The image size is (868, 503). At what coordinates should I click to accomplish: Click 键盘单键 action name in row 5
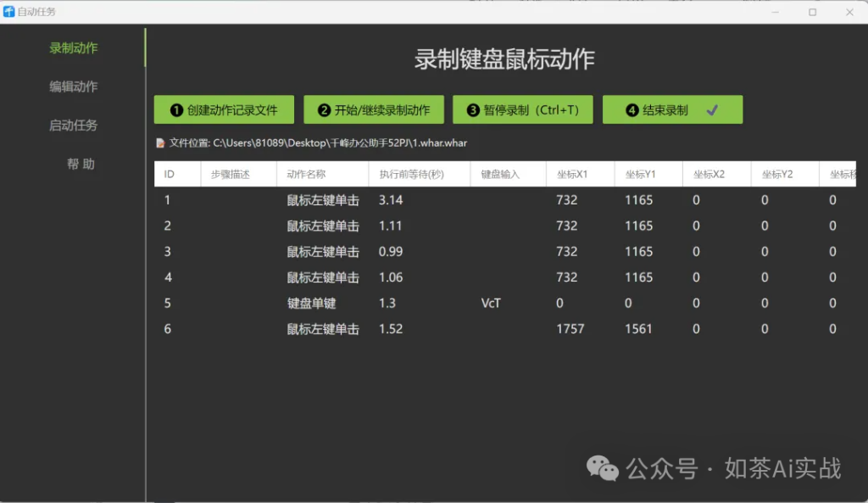(312, 303)
